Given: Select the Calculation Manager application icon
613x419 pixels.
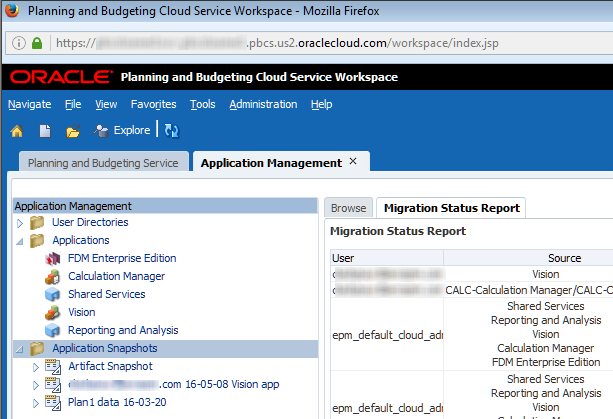Looking at the screenshot, I should (53, 276).
